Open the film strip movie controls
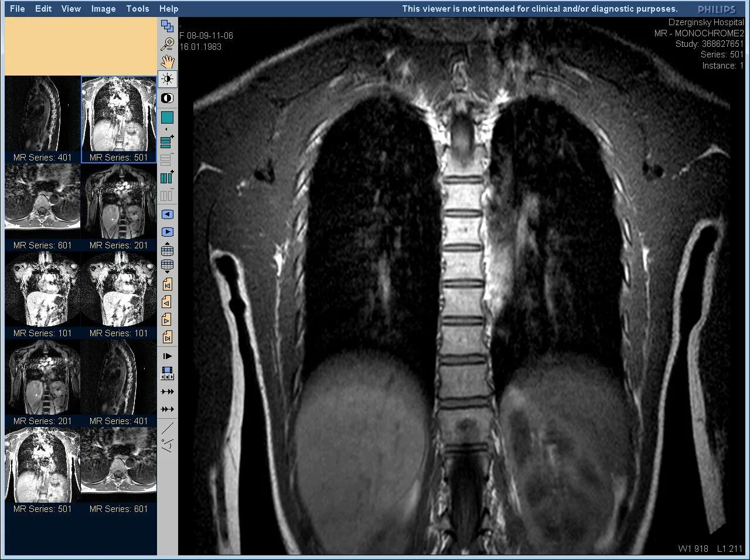Screen dimensions: 750x560 [x=167, y=374]
